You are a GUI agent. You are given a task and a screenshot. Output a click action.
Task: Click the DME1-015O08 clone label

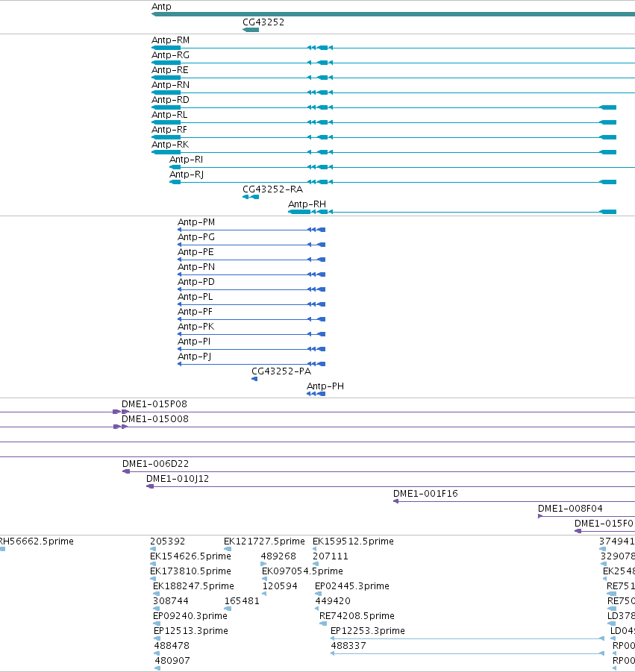pyautogui.click(x=155, y=420)
